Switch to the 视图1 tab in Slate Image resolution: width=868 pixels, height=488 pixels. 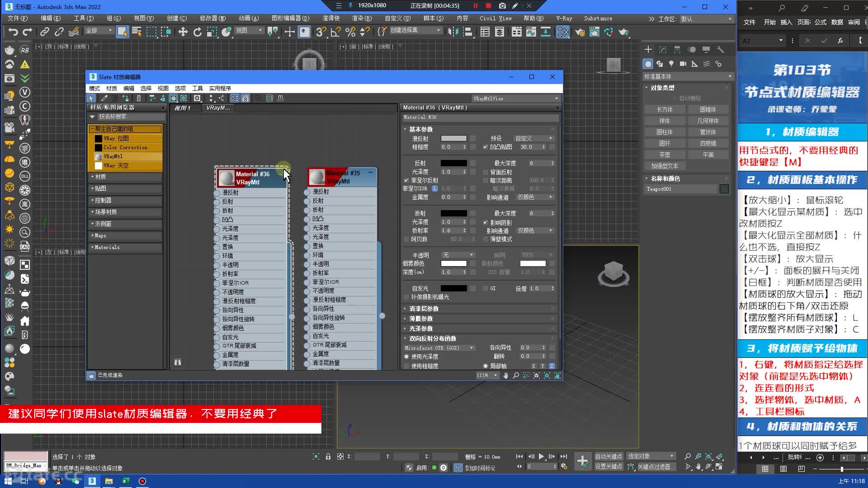183,108
